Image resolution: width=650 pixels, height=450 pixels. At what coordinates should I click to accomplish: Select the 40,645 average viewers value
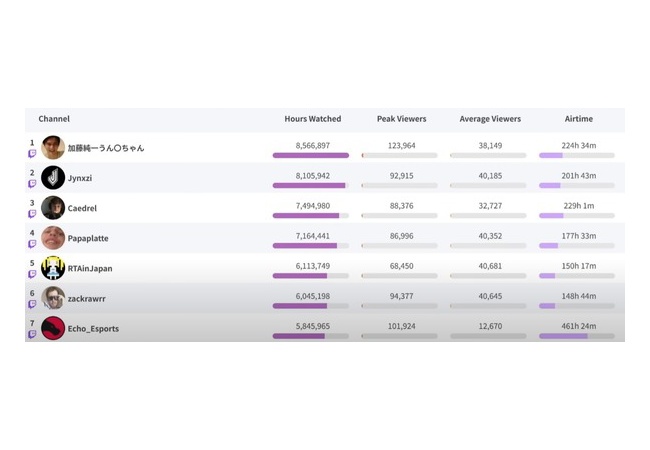coord(490,296)
